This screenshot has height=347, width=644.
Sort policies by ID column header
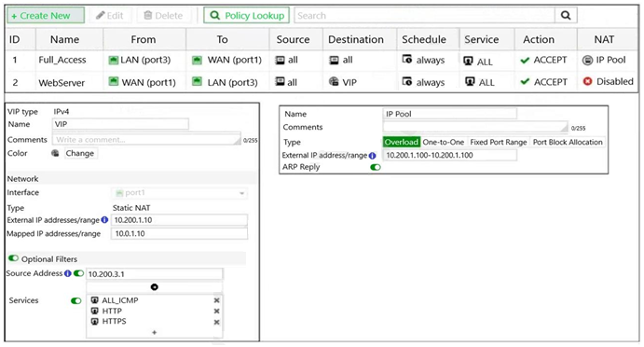pos(14,39)
